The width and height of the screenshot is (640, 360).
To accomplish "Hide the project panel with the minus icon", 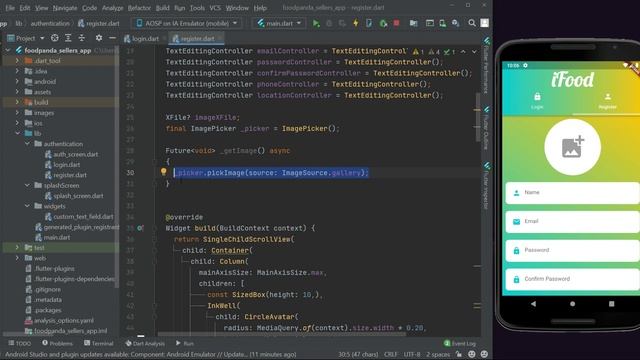I will tap(112, 38).
